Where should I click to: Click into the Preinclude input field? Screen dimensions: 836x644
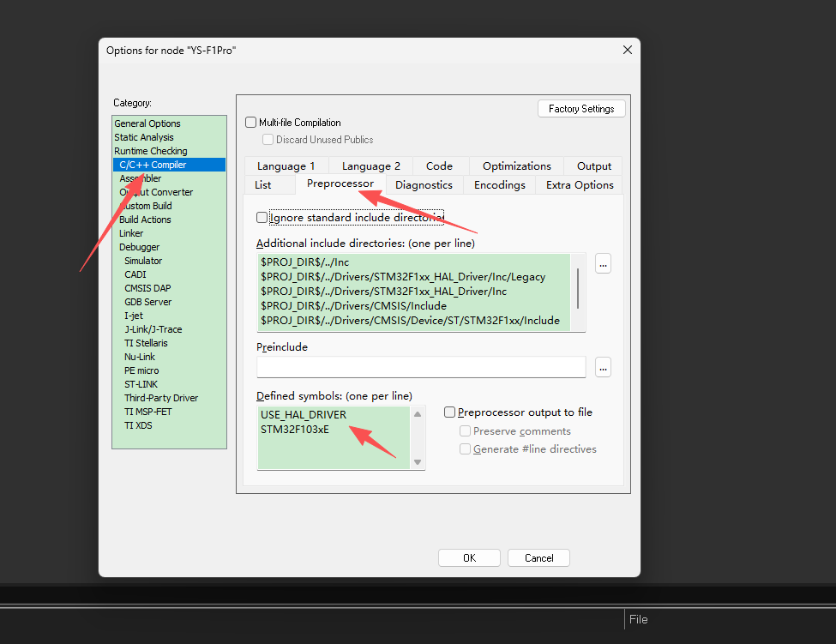(x=421, y=367)
